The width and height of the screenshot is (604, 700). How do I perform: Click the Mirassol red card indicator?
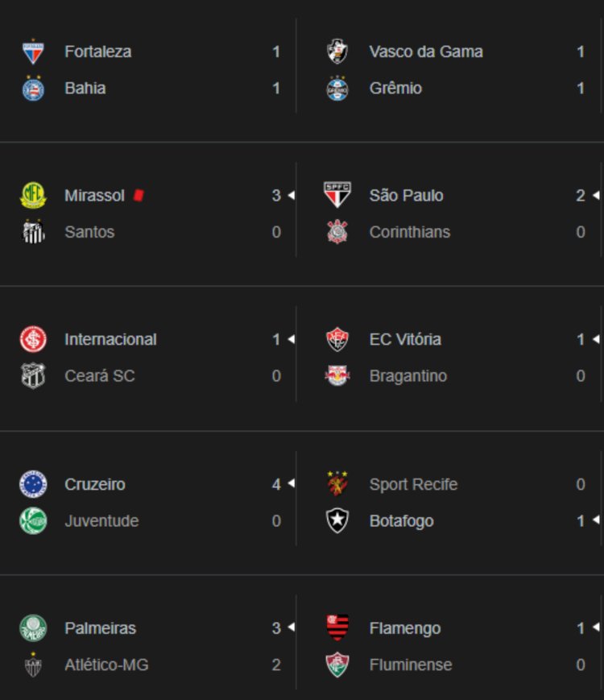coord(139,195)
